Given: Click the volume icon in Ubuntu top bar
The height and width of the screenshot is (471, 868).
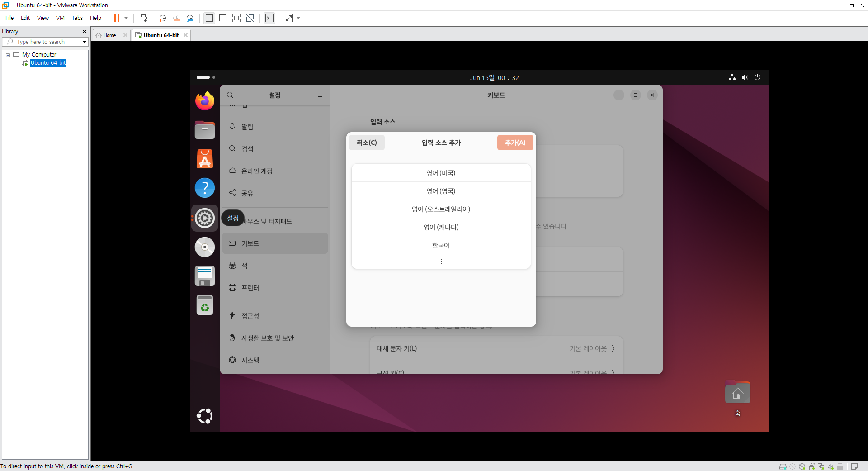Looking at the screenshot, I should pyautogui.click(x=745, y=77).
